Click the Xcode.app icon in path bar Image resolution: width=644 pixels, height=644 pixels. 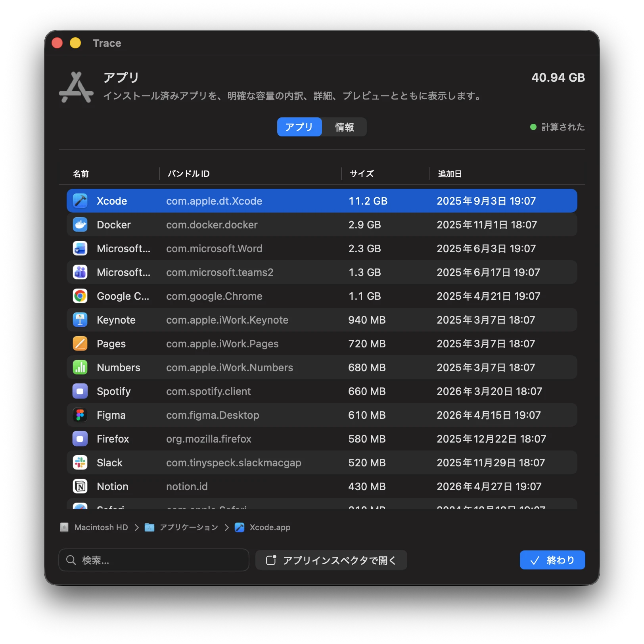(240, 527)
